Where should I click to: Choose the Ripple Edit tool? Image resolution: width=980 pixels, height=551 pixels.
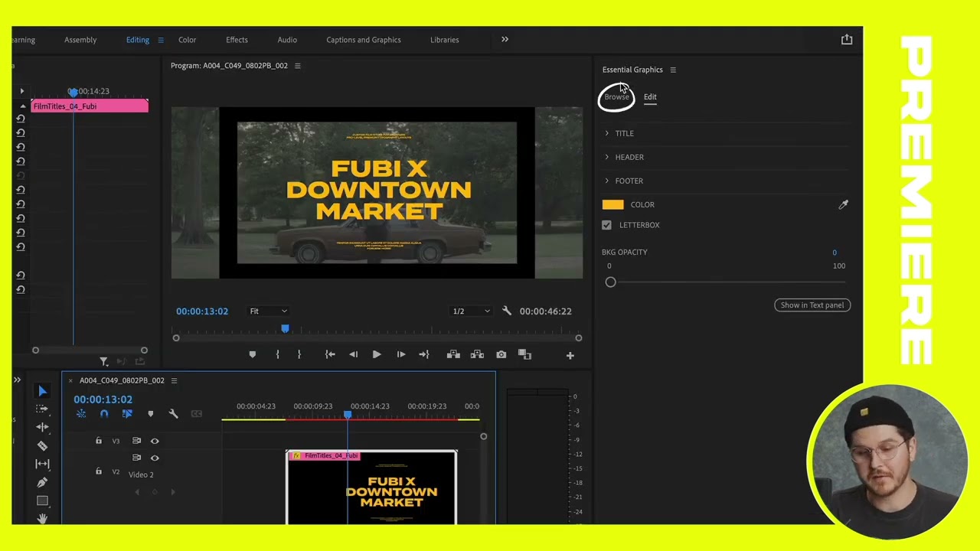[x=42, y=427]
